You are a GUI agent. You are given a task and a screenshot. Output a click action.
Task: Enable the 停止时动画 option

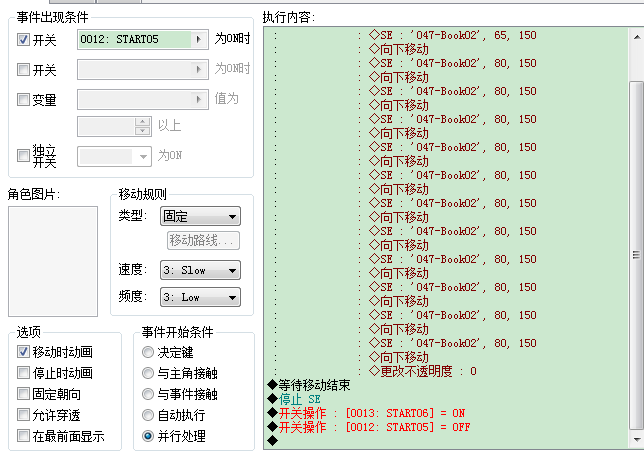23,373
